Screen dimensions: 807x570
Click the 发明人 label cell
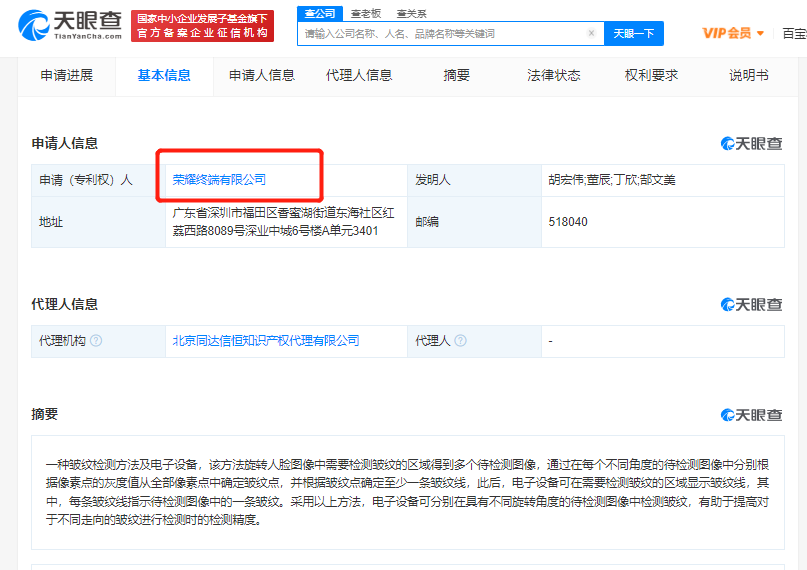point(474,180)
